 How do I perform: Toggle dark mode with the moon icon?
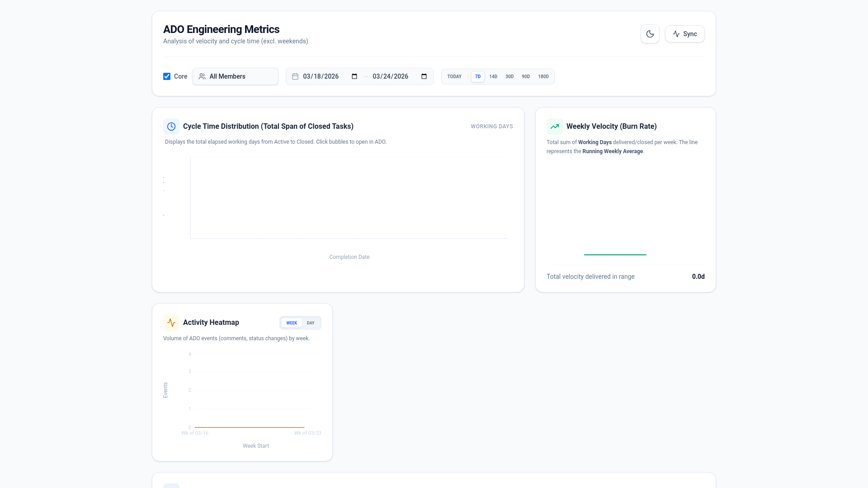click(650, 34)
